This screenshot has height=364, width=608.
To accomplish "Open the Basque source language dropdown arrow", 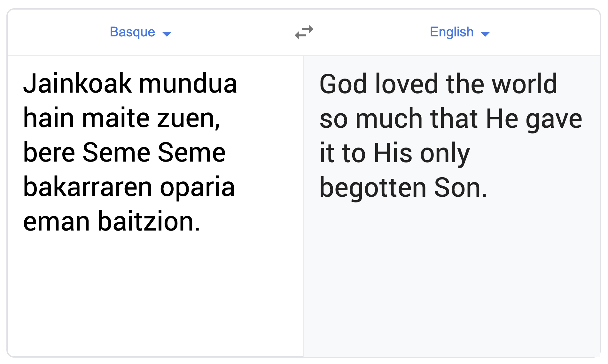I will click(x=167, y=34).
